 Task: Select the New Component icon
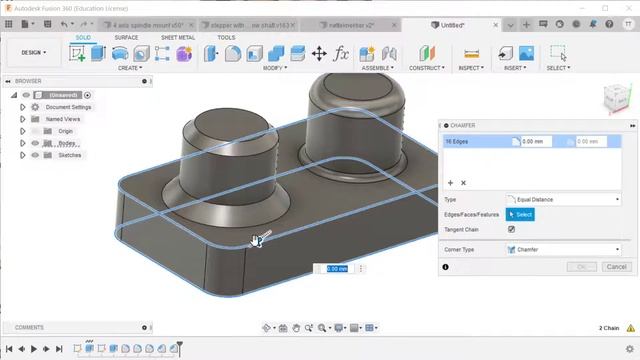click(367, 53)
